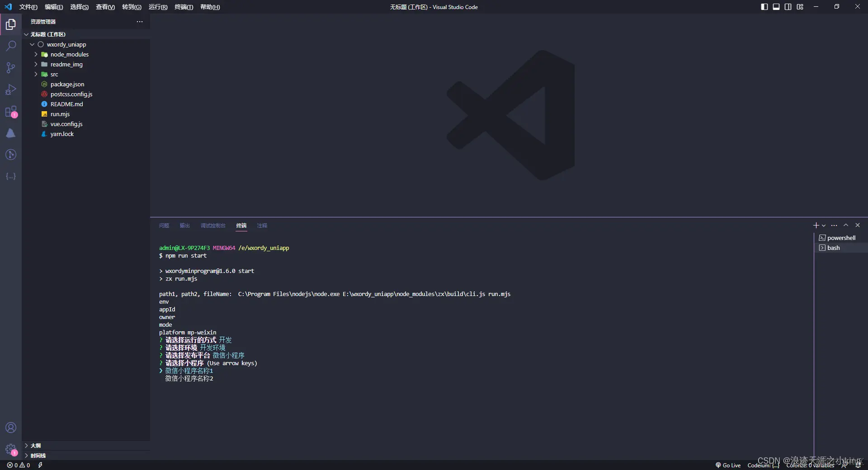Switch to the 输出 Output tab
The width and height of the screenshot is (868, 470).
pos(184,226)
